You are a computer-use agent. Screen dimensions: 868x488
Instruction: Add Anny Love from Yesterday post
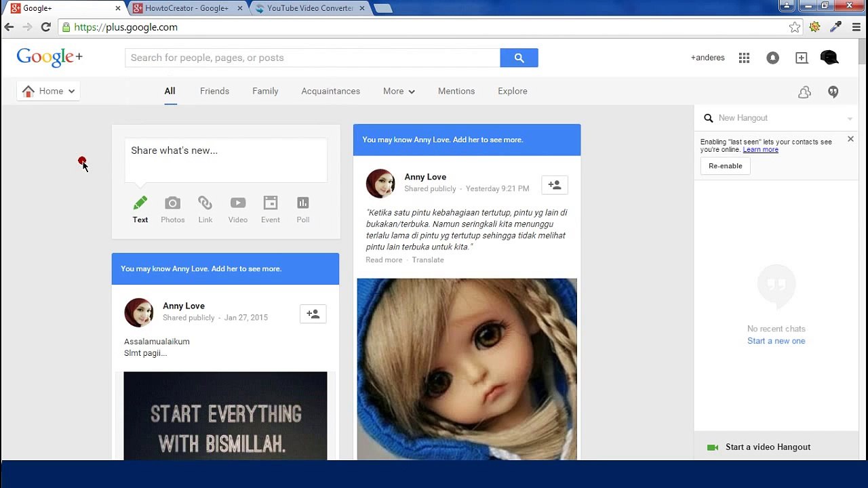[555, 185]
